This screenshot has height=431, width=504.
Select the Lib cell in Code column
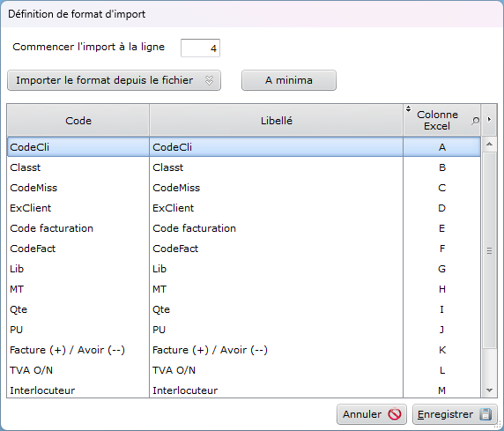(x=78, y=269)
